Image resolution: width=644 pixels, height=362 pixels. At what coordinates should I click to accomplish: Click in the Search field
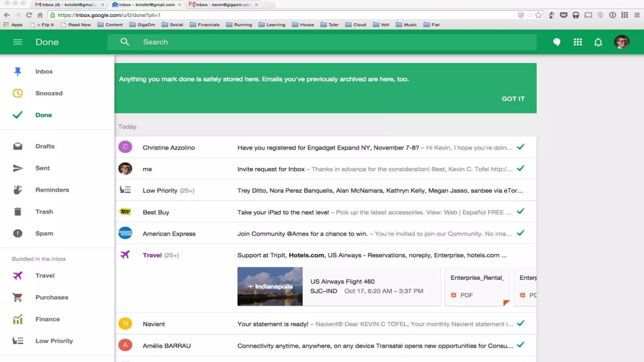pos(322,42)
